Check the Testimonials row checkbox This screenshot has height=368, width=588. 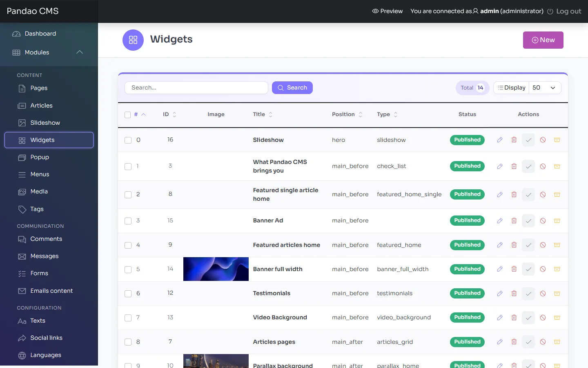pyautogui.click(x=128, y=294)
